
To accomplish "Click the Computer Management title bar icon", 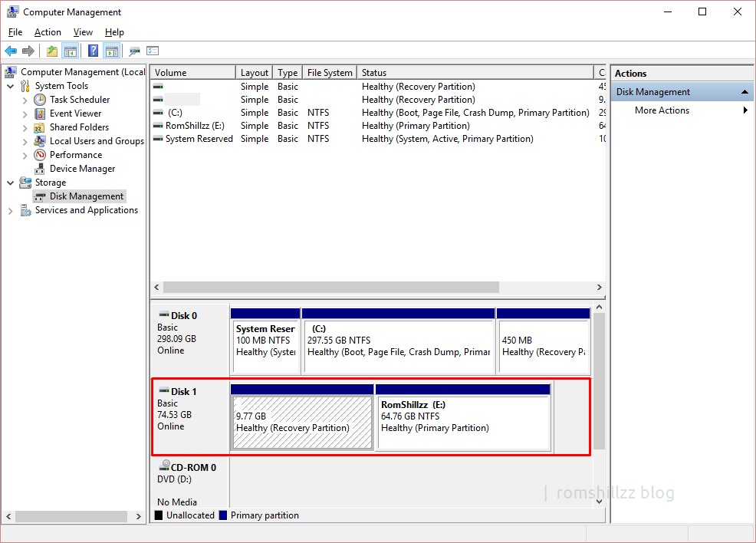I will (12, 12).
